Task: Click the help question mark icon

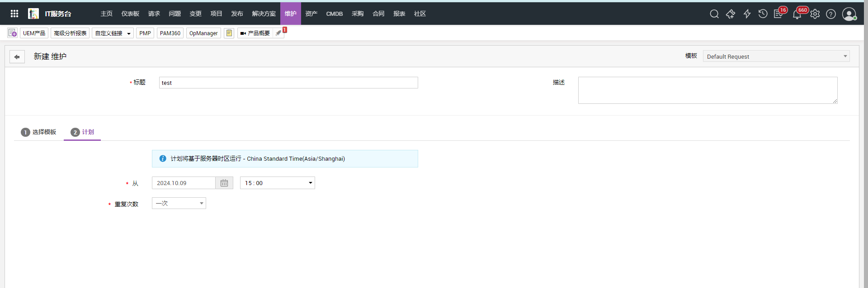Action: tap(831, 14)
